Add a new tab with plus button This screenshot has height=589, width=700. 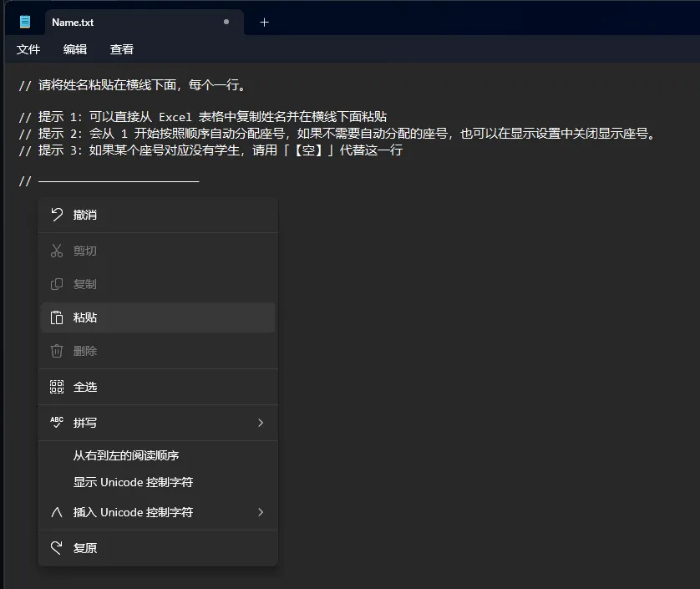[x=264, y=23]
